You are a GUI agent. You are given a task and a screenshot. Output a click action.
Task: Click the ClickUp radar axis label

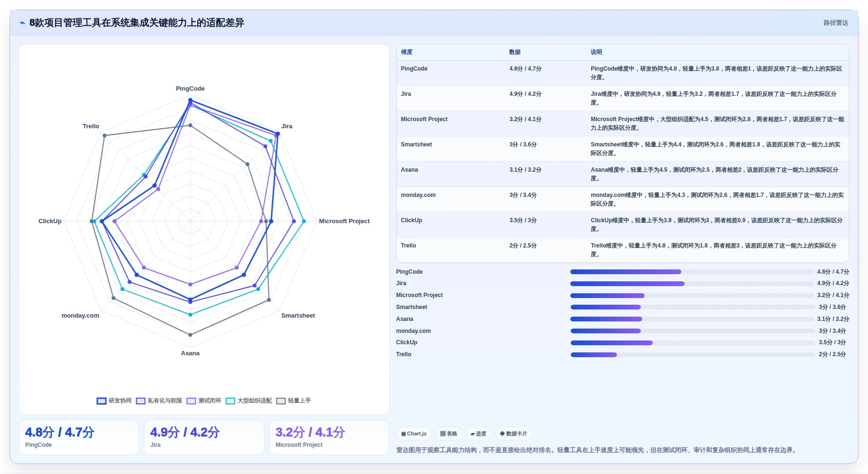click(50, 221)
